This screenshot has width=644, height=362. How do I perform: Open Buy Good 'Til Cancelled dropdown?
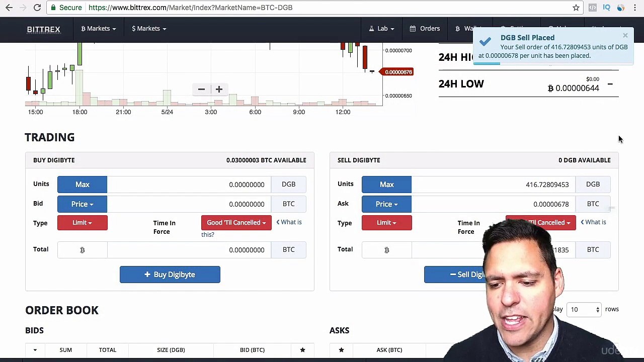point(236,223)
